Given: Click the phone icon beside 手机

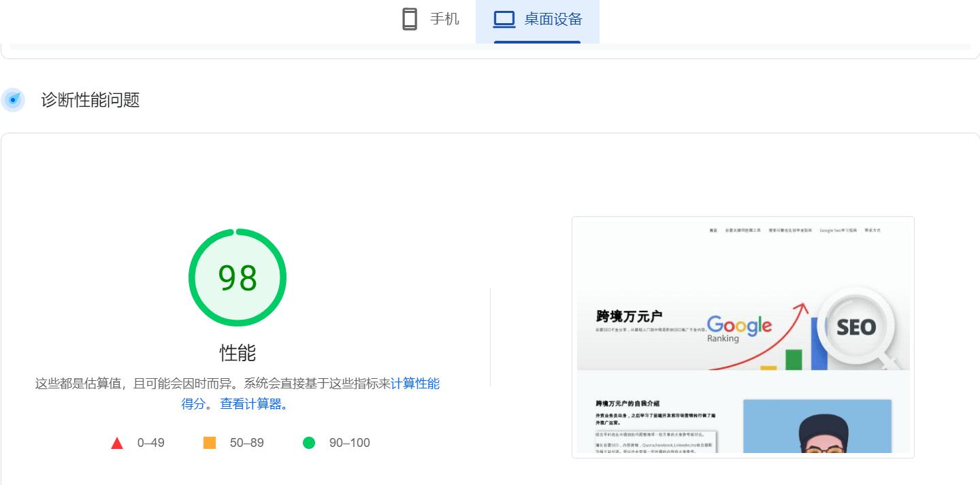Looking at the screenshot, I should pyautogui.click(x=409, y=19).
